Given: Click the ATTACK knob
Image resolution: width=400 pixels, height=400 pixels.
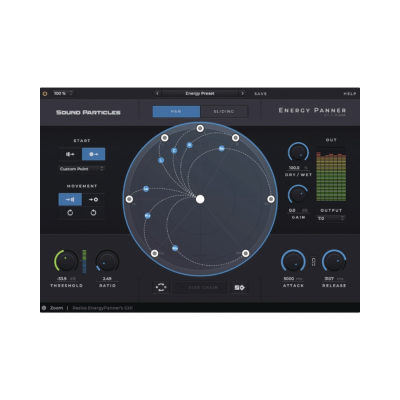Looking at the screenshot, I should coord(293,261).
